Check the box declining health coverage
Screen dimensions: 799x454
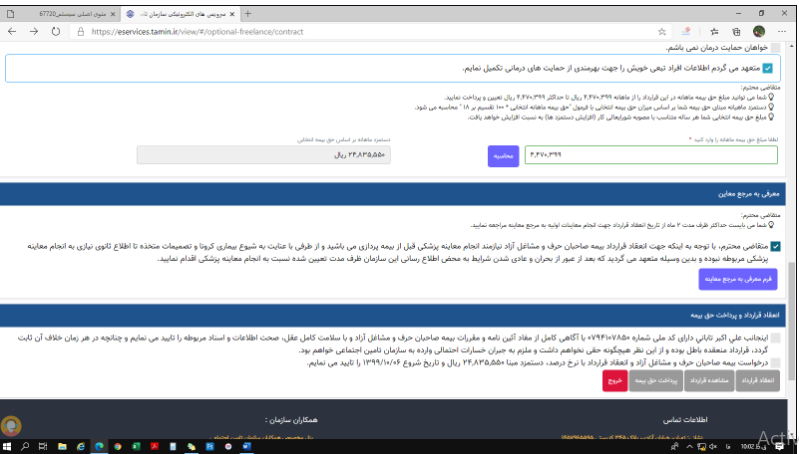(x=775, y=47)
